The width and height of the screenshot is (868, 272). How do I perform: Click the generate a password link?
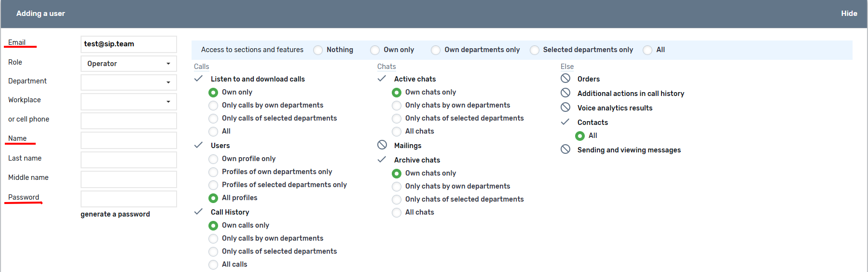click(x=115, y=214)
